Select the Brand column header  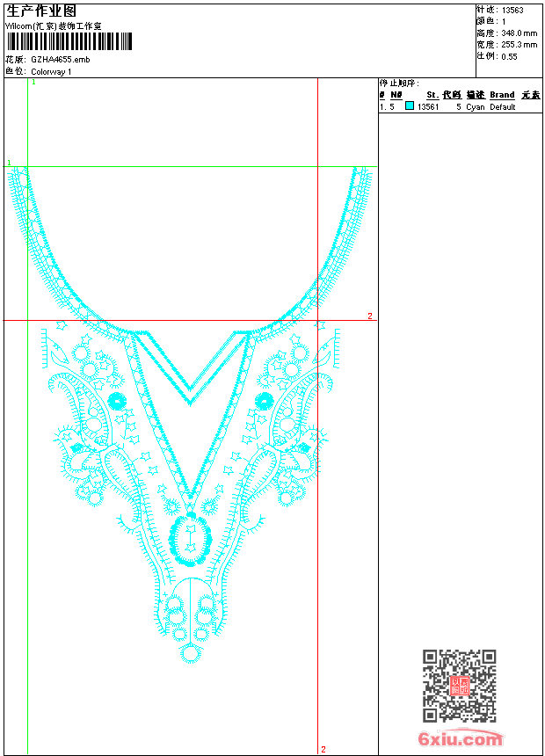click(502, 95)
